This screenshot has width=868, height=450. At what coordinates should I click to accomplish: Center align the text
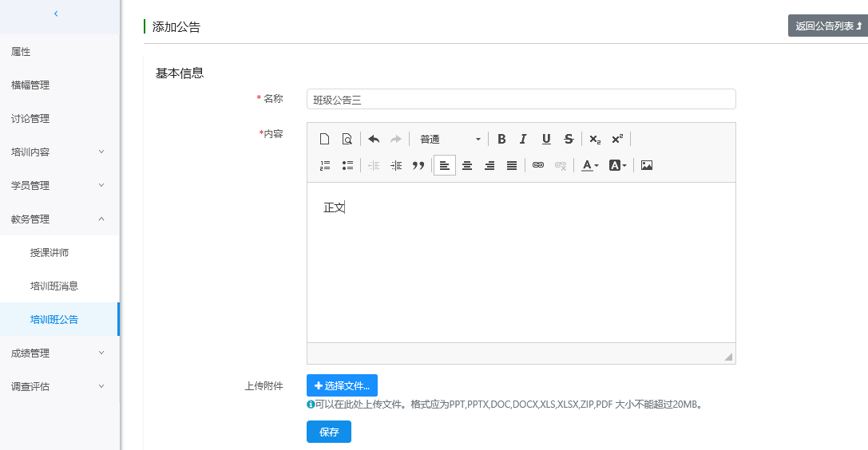(x=467, y=165)
